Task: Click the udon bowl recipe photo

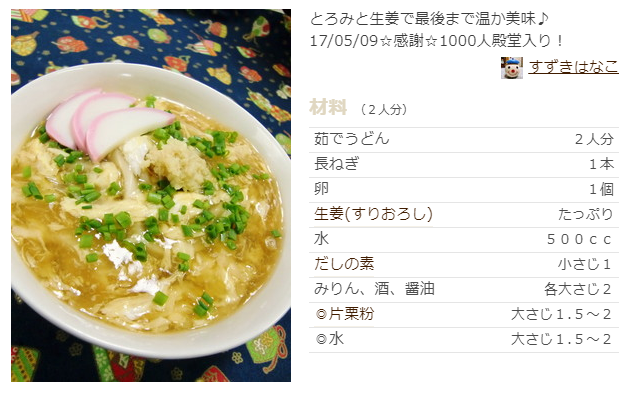Action: (x=151, y=195)
